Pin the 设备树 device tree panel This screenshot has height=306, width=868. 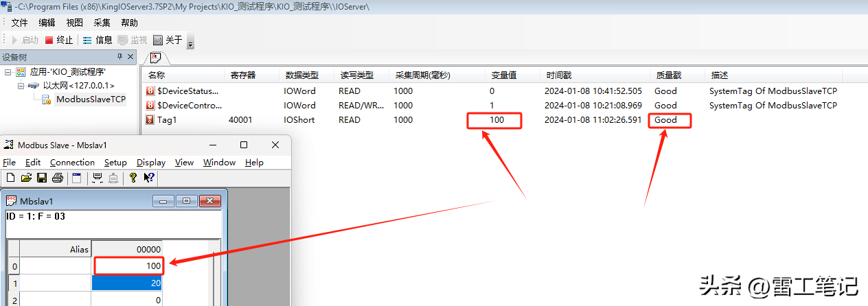[119, 57]
